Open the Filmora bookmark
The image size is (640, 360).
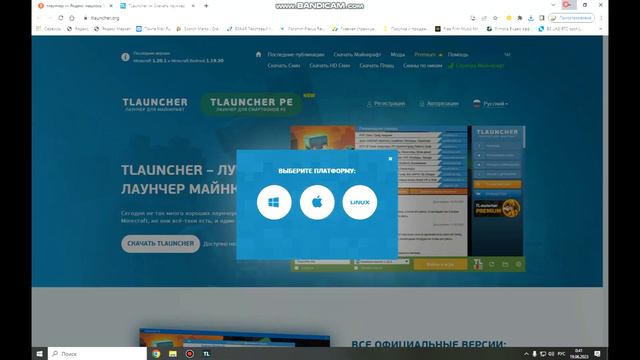click(x=508, y=29)
